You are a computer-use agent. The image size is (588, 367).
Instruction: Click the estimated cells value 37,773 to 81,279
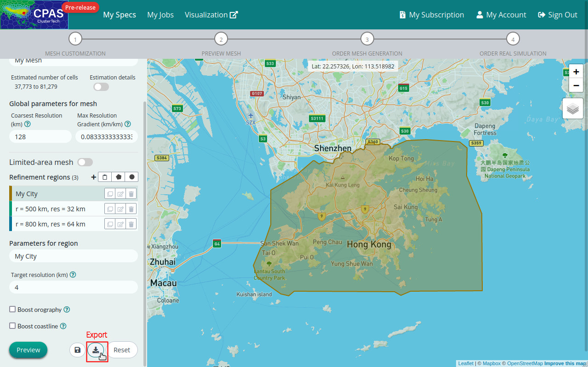(36, 86)
